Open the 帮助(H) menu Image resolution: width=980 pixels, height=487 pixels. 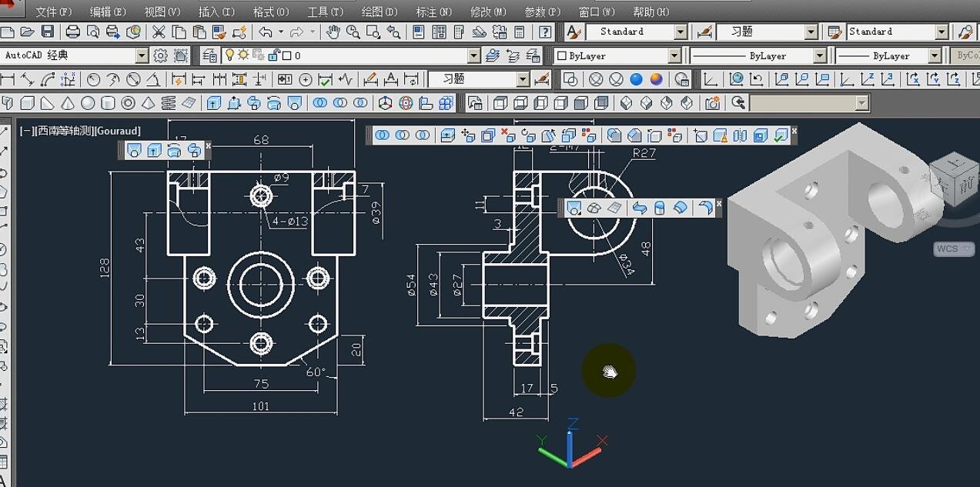click(x=651, y=12)
